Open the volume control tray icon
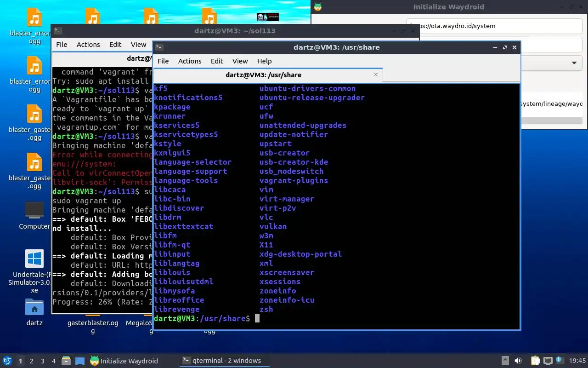Image resolution: width=588 pixels, height=368 pixels. point(518,361)
